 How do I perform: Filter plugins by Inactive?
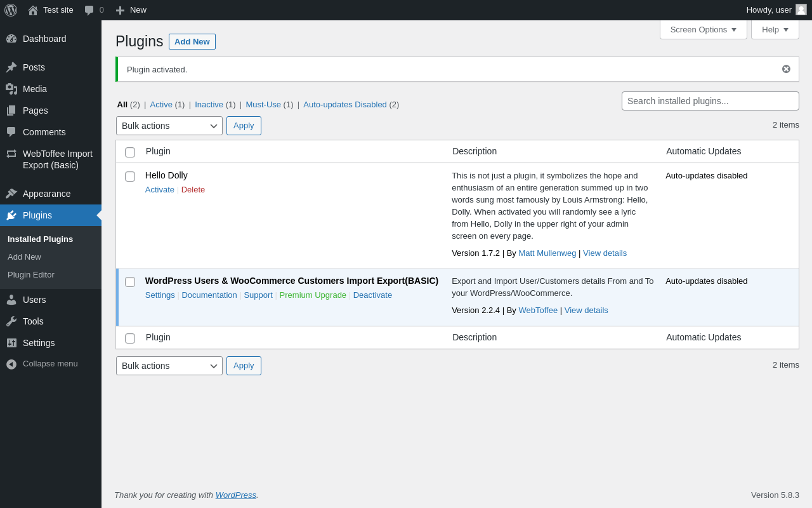coord(209,105)
